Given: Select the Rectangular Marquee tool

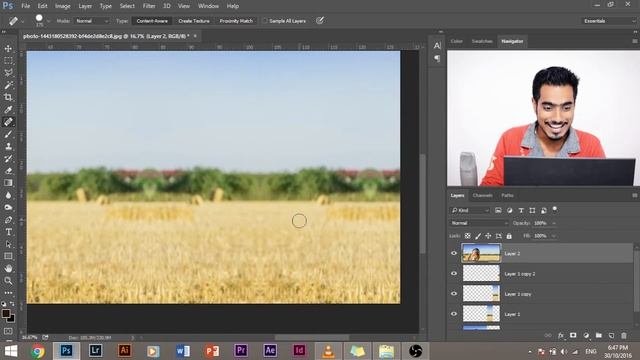Looking at the screenshot, I should (8, 61).
